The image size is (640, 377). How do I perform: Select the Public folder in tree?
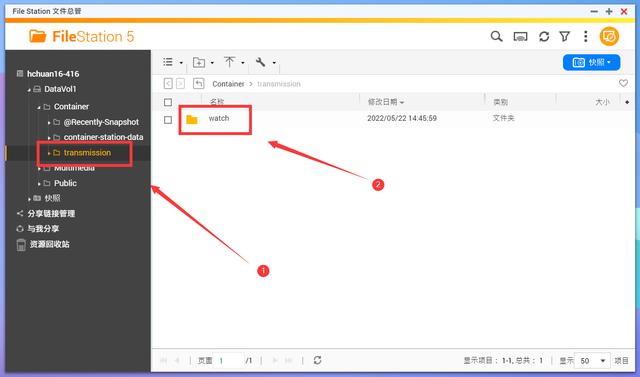pos(65,183)
